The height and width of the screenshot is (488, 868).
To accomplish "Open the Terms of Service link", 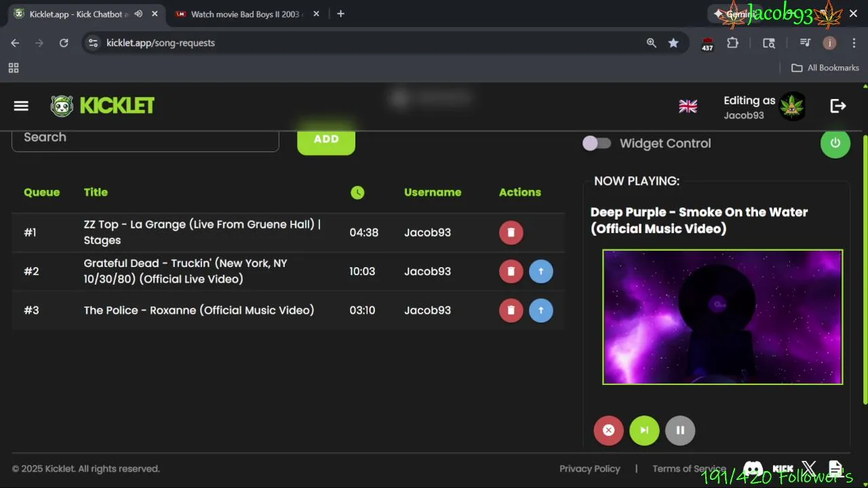I will (689, 469).
